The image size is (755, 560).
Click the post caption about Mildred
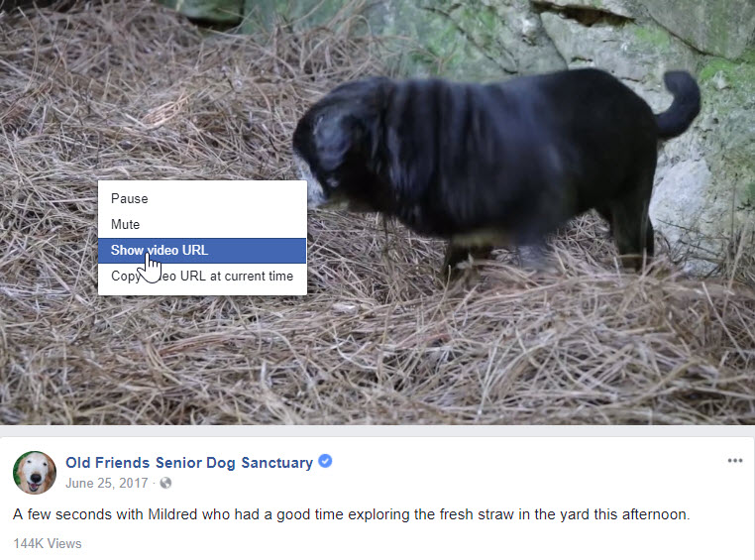click(x=352, y=514)
